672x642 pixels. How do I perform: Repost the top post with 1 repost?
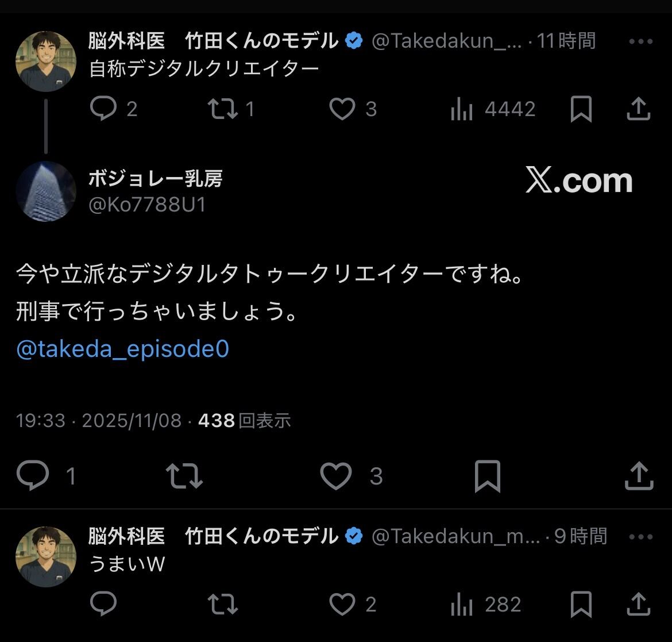(x=223, y=109)
